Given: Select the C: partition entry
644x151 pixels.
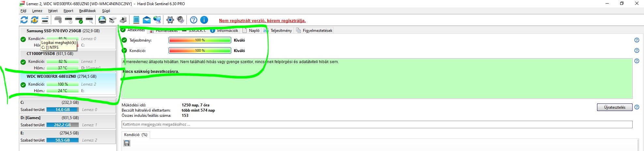Looking at the screenshot, I should point(68,106).
